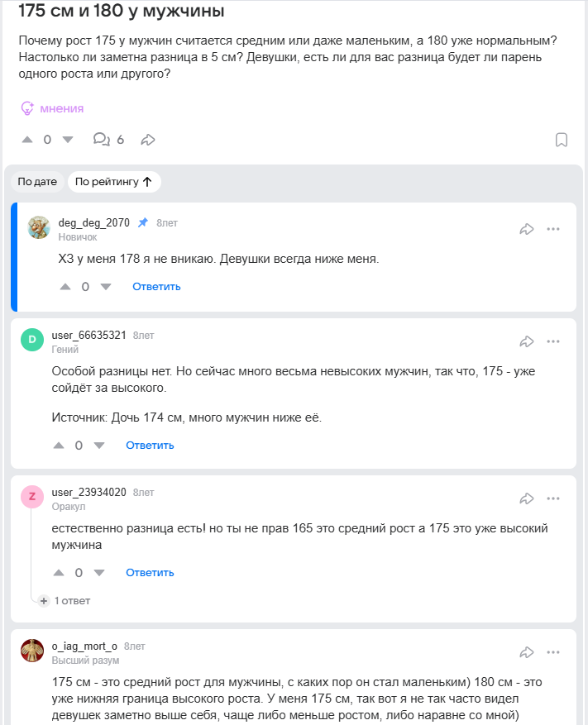Reply to user_23934020's answer
Image resolution: width=588 pixels, height=725 pixels.
click(x=150, y=573)
